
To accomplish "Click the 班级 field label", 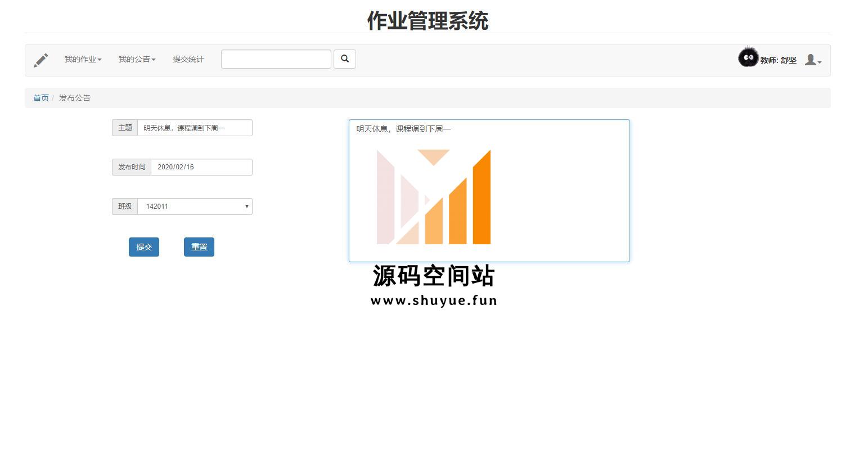I will pos(125,206).
